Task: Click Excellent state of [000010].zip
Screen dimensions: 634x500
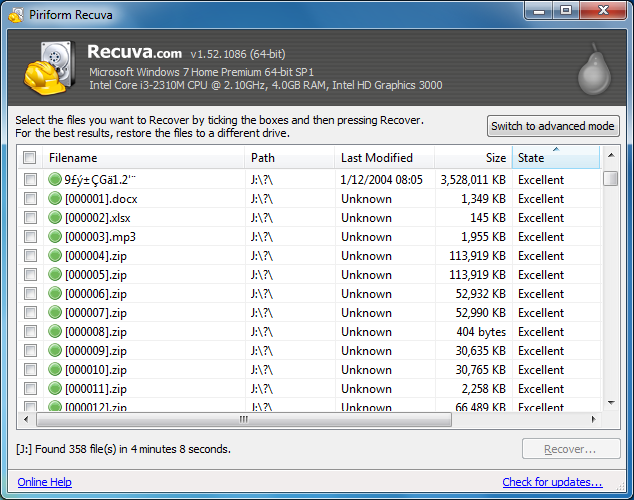Action: point(541,369)
